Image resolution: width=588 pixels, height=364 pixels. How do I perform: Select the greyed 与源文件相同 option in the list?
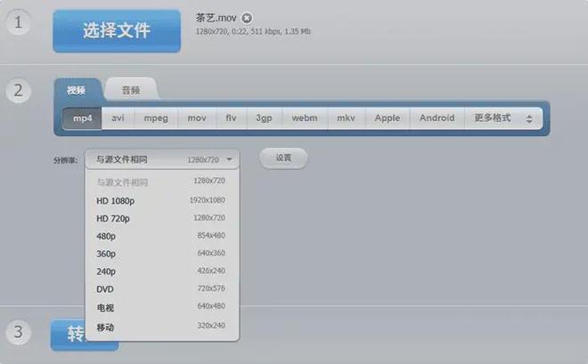click(162, 182)
